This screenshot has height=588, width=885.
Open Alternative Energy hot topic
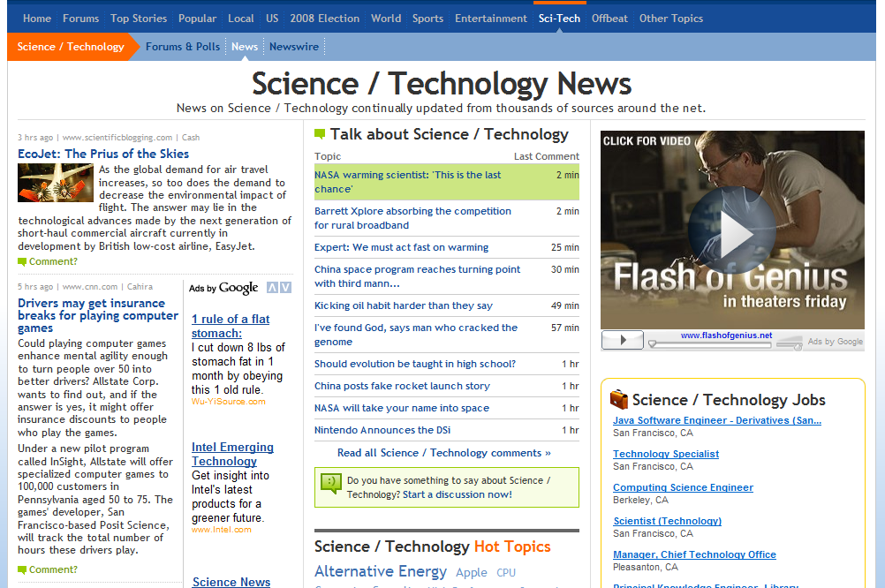tap(381, 571)
